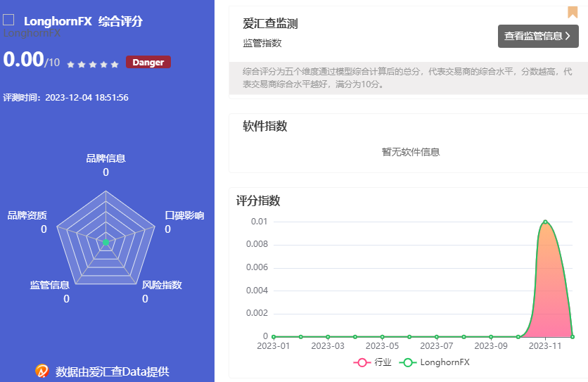Click the last chart data point at zero
Viewport: 588px width, 382px height.
[x=573, y=336]
